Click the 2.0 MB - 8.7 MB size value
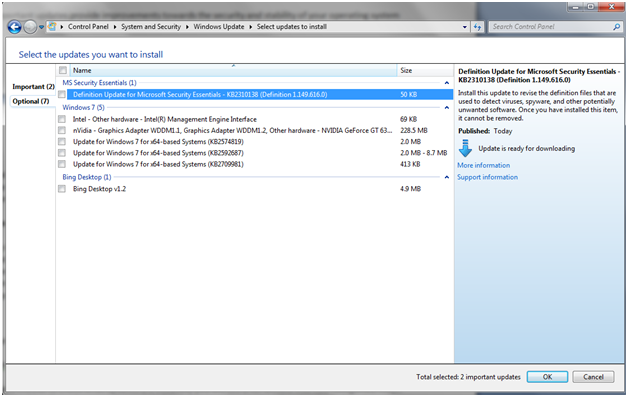 coord(424,153)
